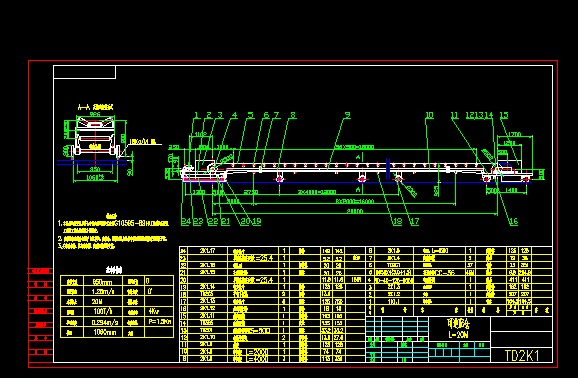Screen dimensions: 578x378
Task: Click drawing number TD2K1 in title block
Action: [522, 356]
